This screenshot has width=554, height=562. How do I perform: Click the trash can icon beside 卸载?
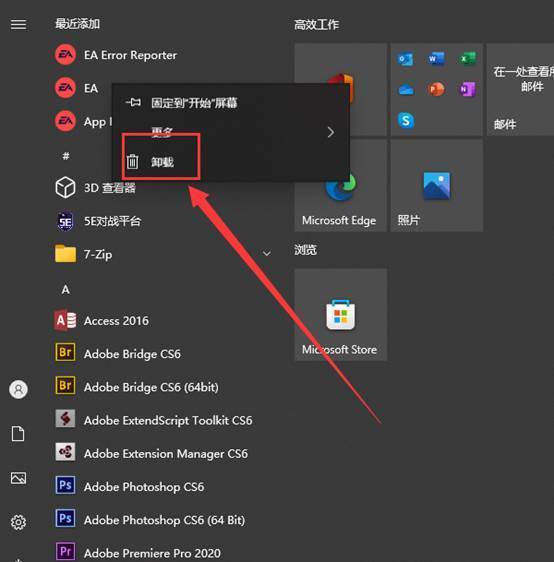point(132,162)
